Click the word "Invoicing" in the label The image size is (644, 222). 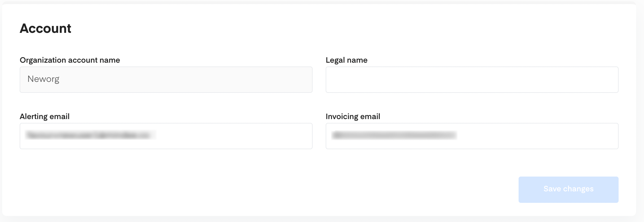(x=342, y=117)
